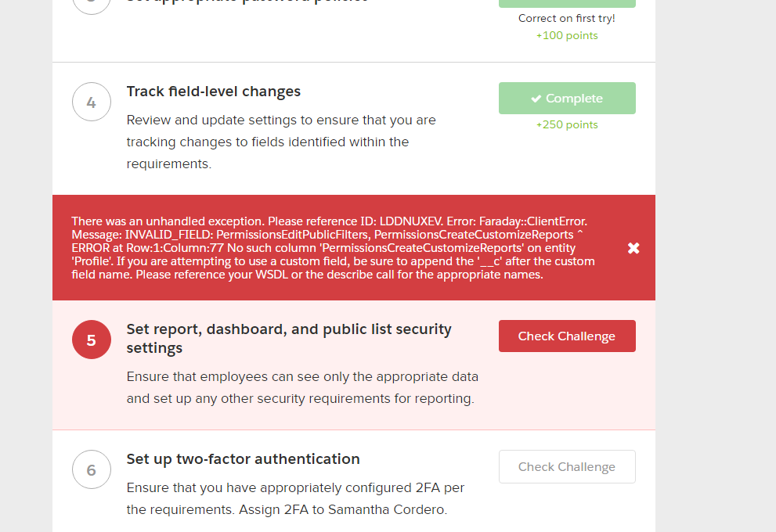Click the 'Set up two-factor authentication' heading
This screenshot has width=776, height=532.
click(244, 459)
